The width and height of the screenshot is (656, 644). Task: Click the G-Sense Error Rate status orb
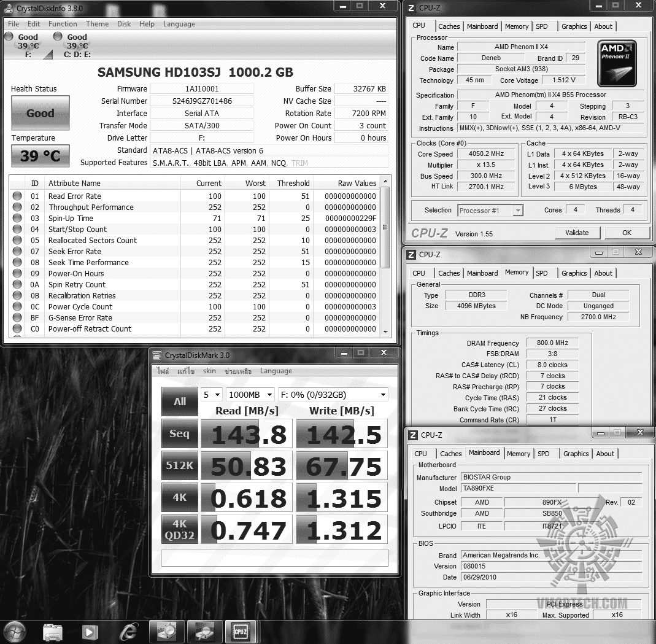click(x=17, y=317)
